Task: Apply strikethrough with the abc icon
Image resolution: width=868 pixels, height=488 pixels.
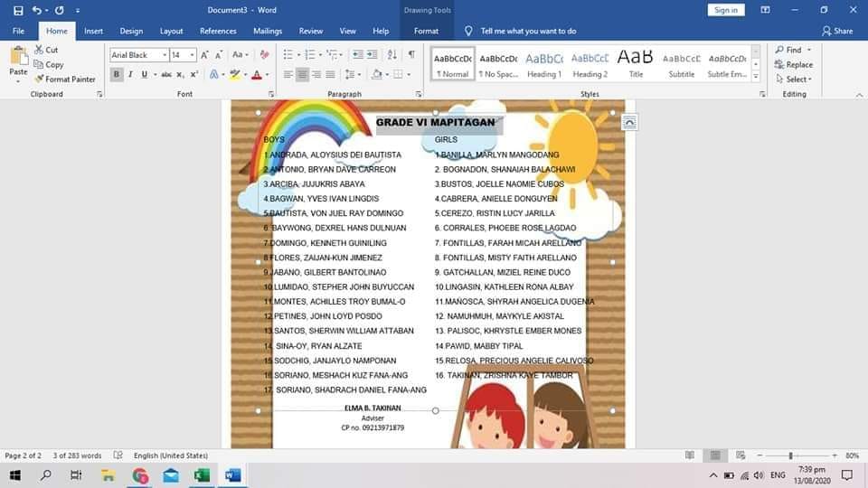Action: pos(166,74)
